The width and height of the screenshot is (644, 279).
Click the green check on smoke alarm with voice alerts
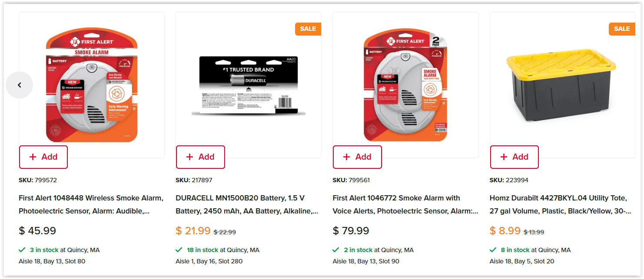click(335, 250)
